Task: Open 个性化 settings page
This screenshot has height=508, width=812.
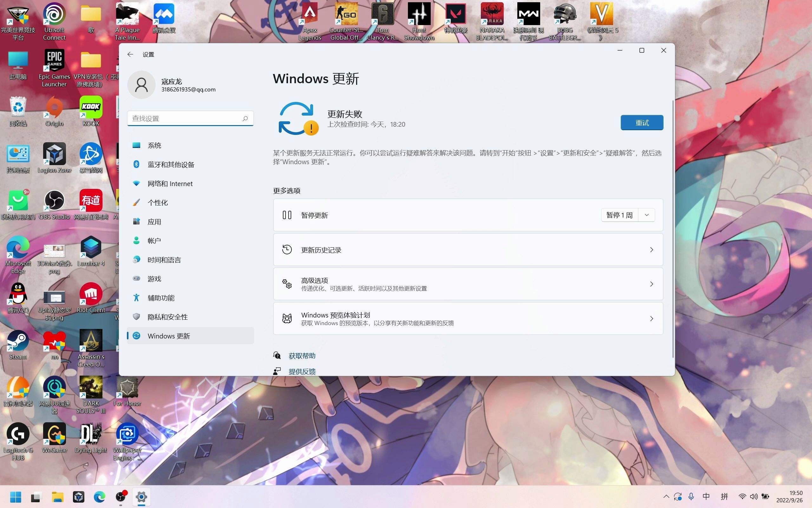Action: [x=190, y=203]
